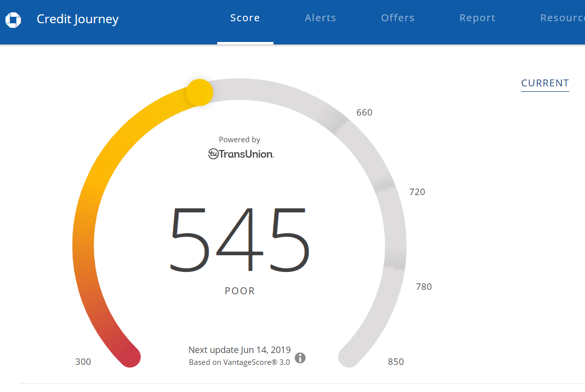
Task: Click the Next update Jun 14, 2019 text
Action: (239, 350)
